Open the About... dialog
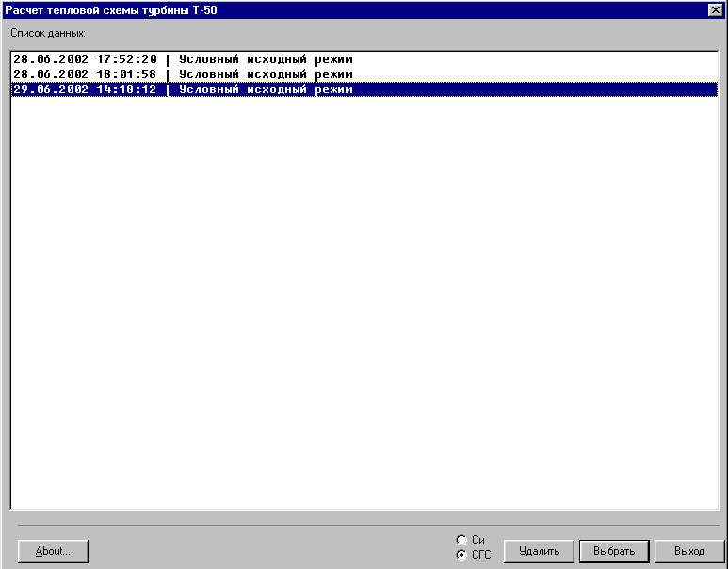 [x=53, y=551]
